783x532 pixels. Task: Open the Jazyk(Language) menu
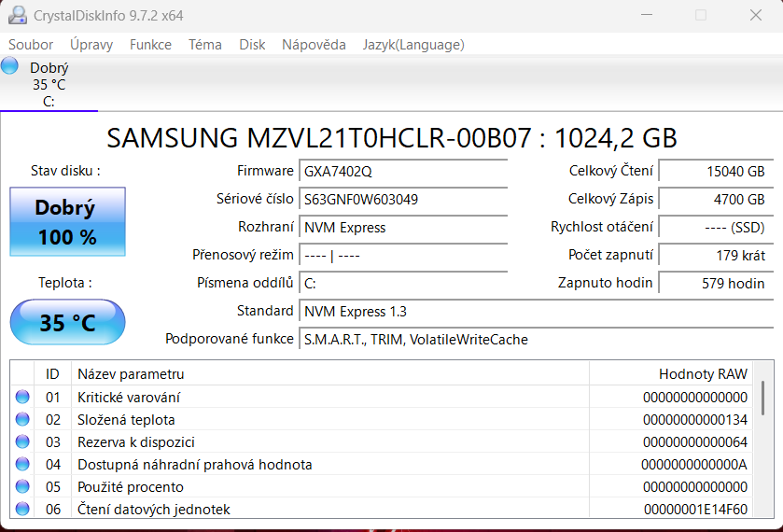(x=413, y=45)
